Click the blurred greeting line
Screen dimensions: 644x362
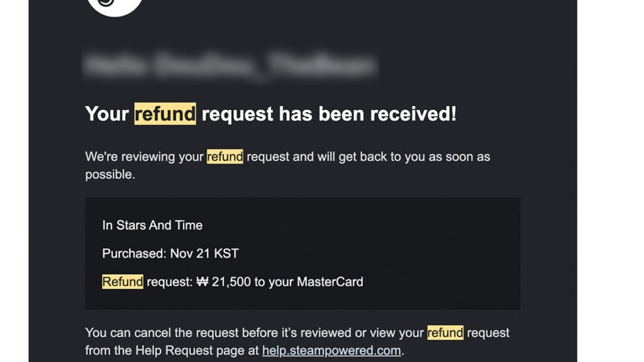[230, 65]
